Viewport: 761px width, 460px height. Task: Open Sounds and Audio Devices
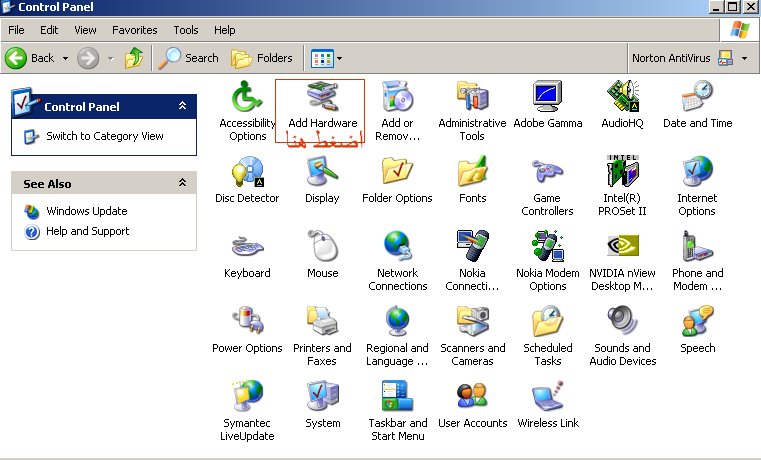click(x=623, y=336)
